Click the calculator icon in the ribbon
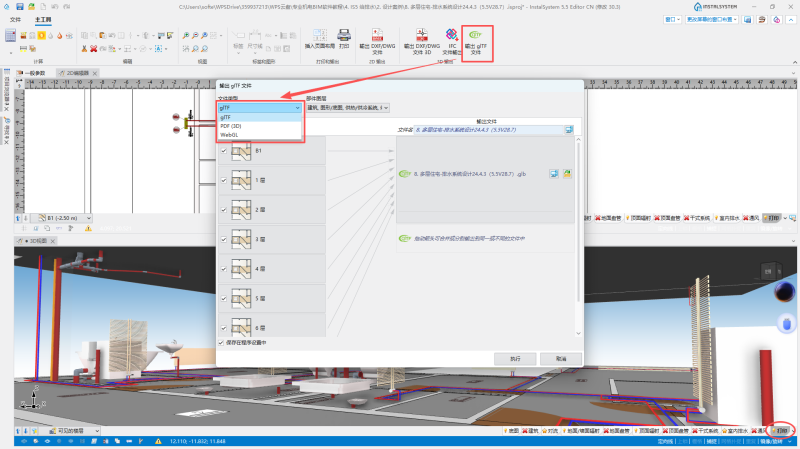The width and height of the screenshot is (800, 449). (10, 35)
